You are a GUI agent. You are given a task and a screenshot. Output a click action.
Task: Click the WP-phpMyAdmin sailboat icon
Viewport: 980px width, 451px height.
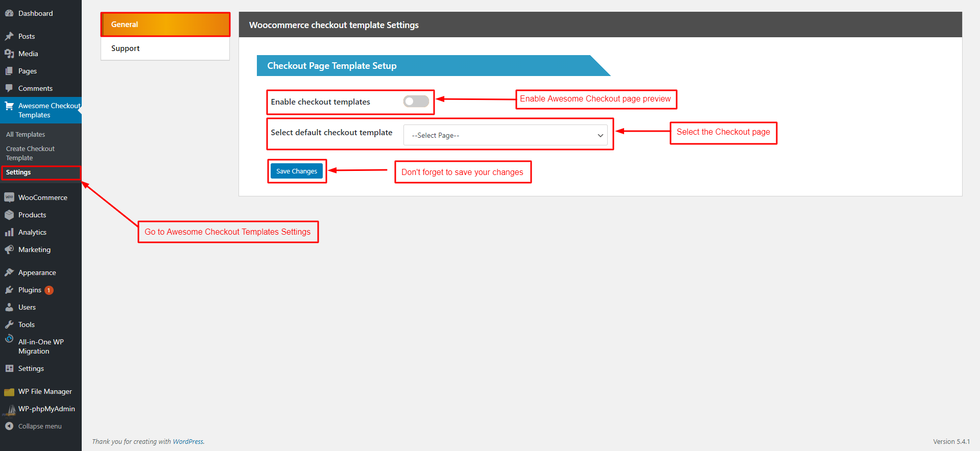(9, 410)
